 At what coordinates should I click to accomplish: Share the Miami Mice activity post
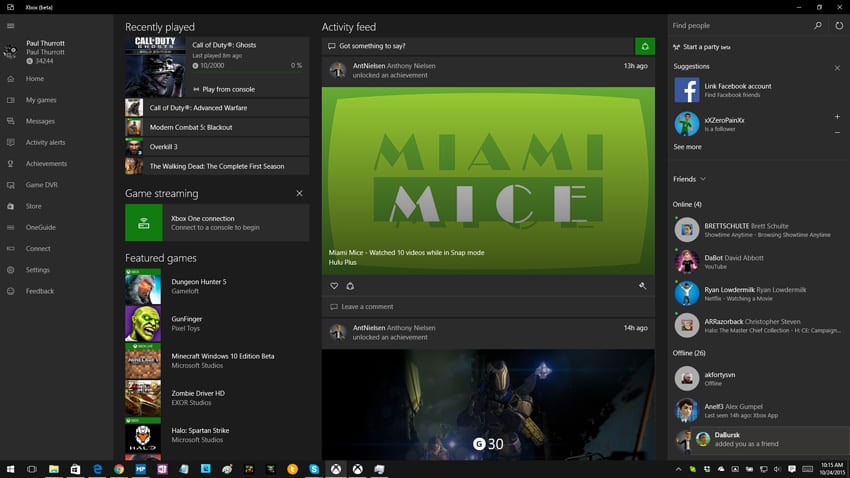click(x=350, y=286)
